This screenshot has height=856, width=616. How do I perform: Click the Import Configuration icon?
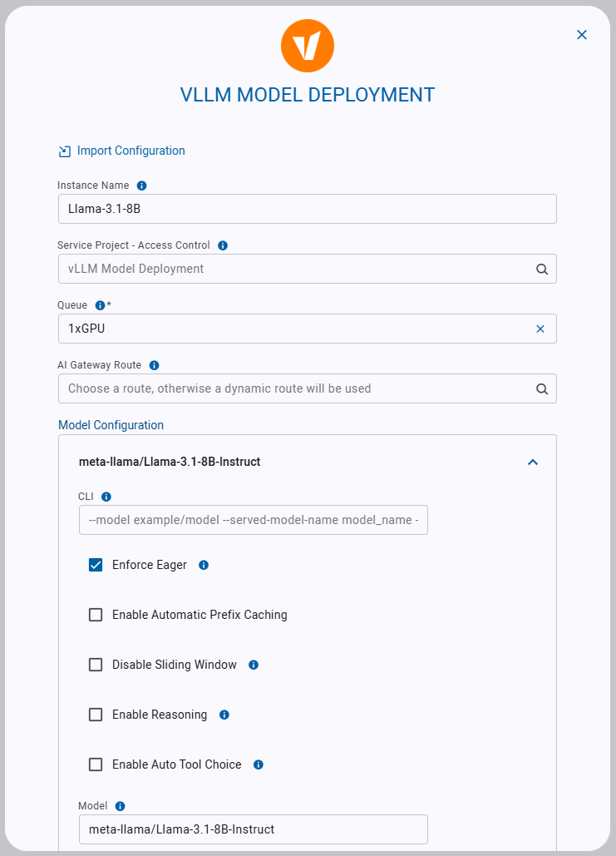point(64,151)
